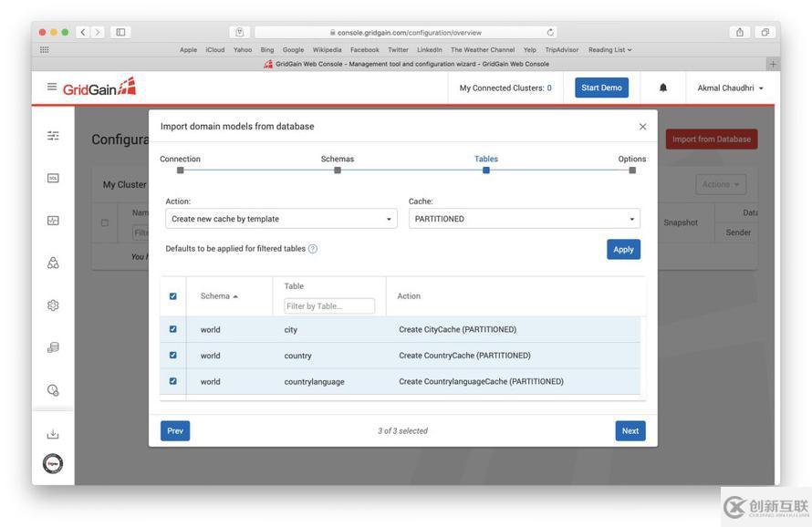Reload the page in Safari
This screenshot has width=812, height=527.
[x=550, y=32]
